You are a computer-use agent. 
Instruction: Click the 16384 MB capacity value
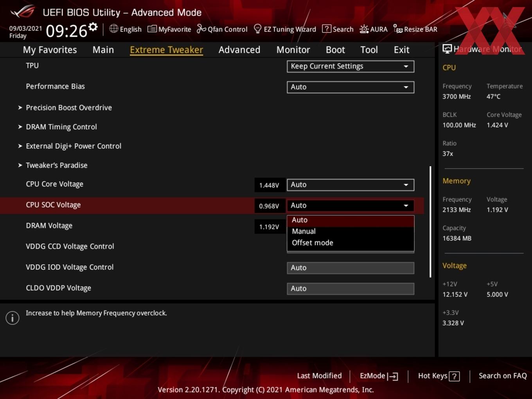tap(457, 239)
